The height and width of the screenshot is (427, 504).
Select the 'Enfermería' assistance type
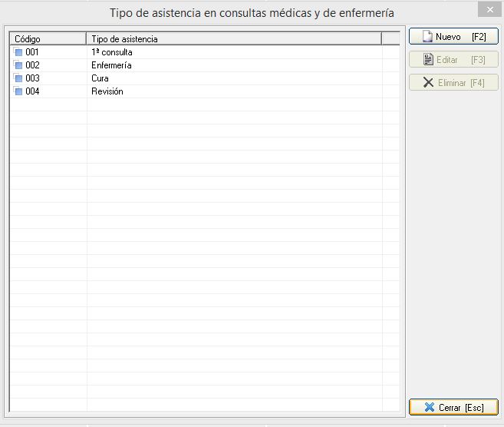pos(111,65)
